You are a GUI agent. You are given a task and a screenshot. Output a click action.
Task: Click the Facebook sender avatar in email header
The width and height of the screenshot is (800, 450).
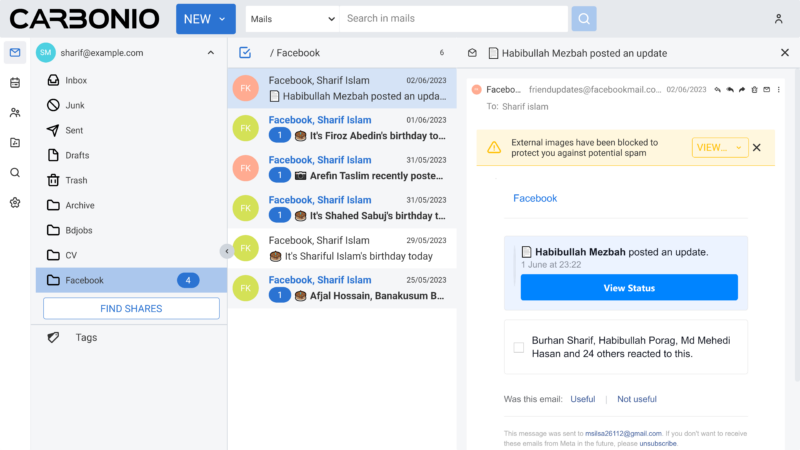coord(477,90)
